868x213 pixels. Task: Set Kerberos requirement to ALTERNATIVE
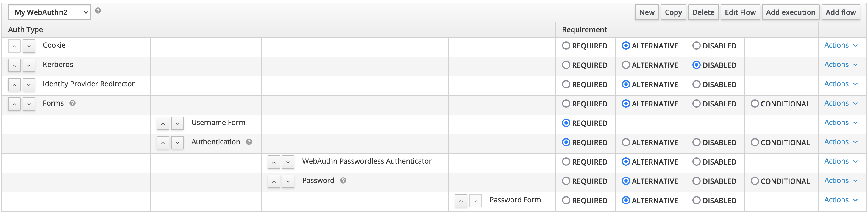point(626,65)
